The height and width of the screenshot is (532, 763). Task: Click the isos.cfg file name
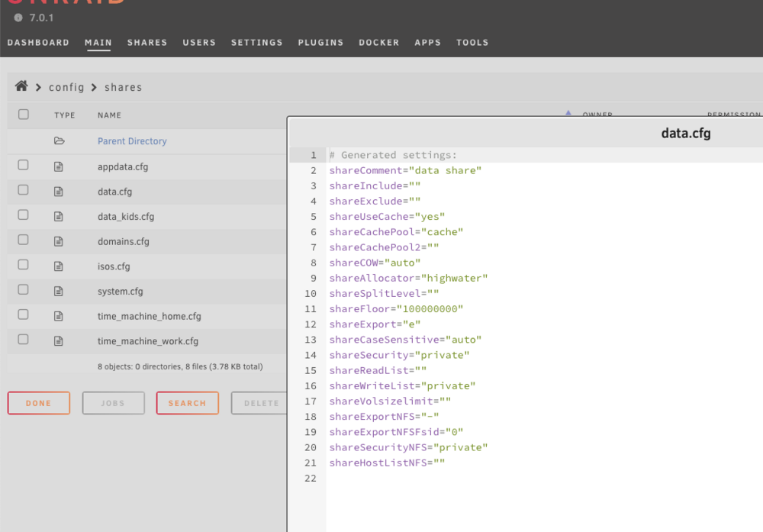[x=114, y=266]
